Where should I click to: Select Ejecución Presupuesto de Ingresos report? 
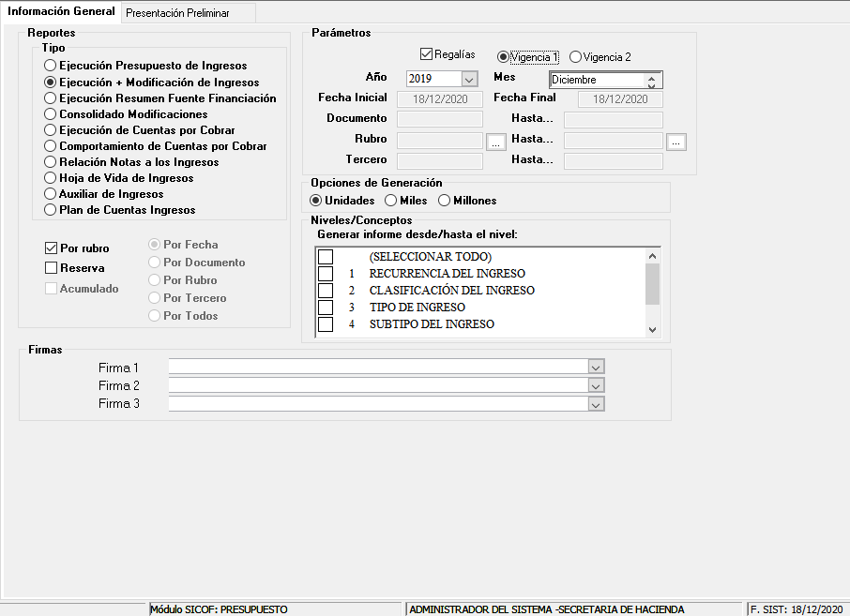click(51, 66)
